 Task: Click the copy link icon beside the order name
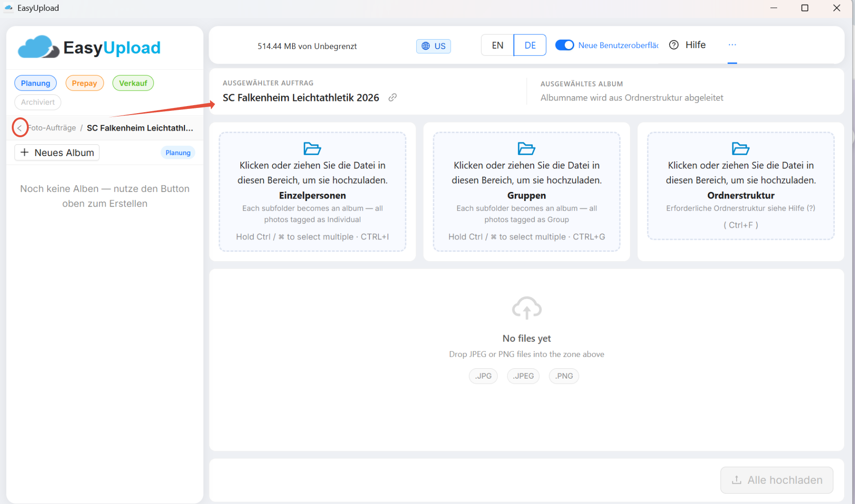pyautogui.click(x=393, y=98)
